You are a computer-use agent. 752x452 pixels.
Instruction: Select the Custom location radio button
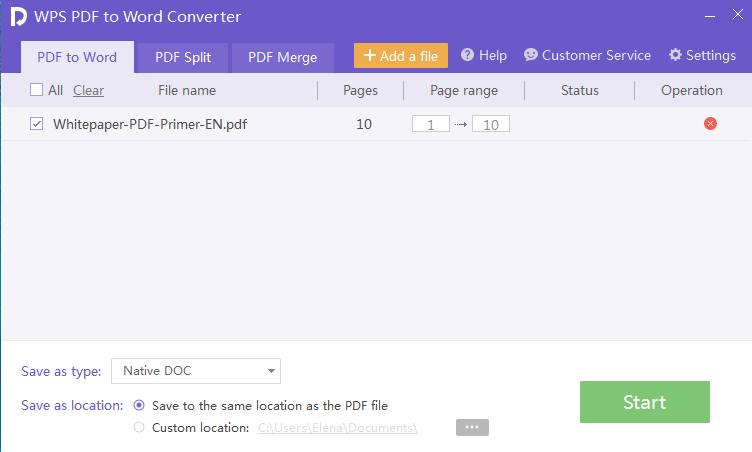139,427
